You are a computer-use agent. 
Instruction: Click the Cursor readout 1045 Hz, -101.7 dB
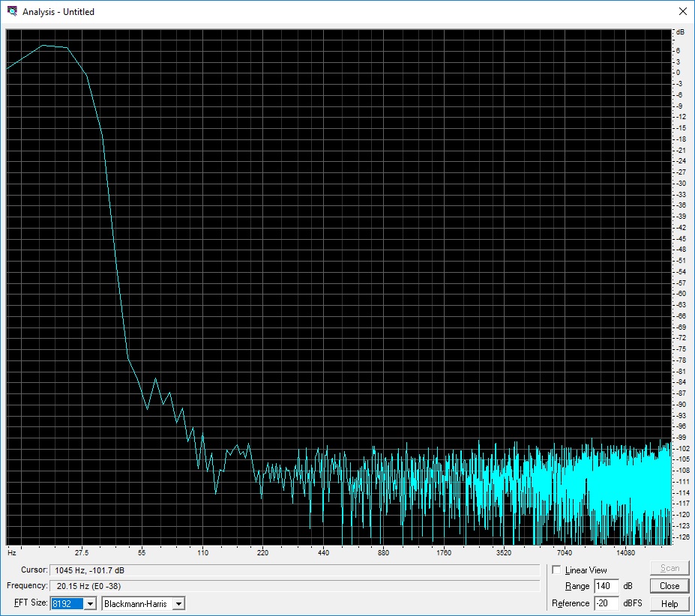(295, 570)
